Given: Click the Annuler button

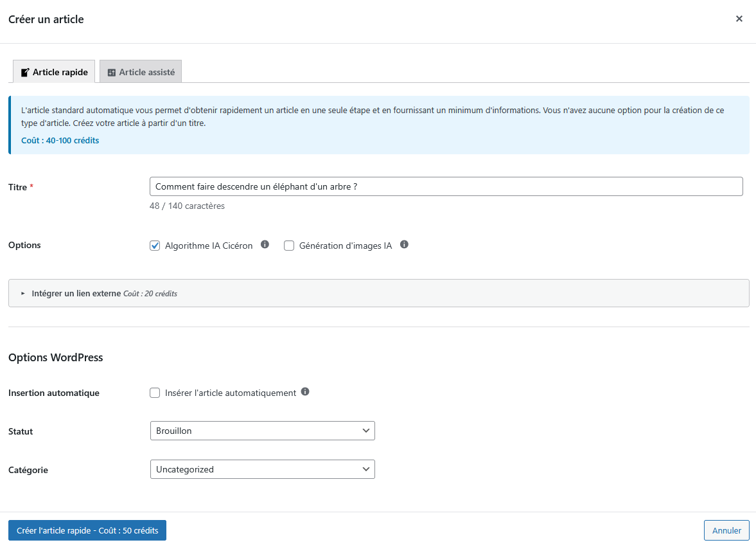Looking at the screenshot, I should click(x=726, y=530).
